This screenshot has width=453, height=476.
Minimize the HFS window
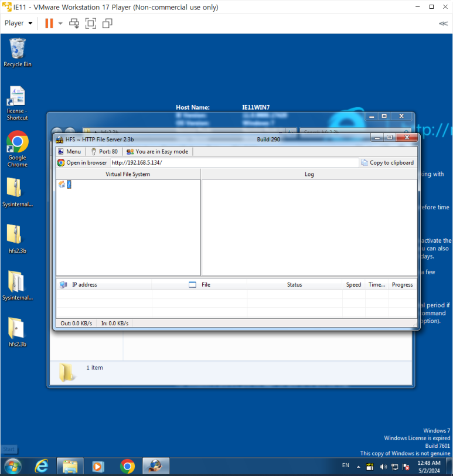pyautogui.click(x=377, y=138)
